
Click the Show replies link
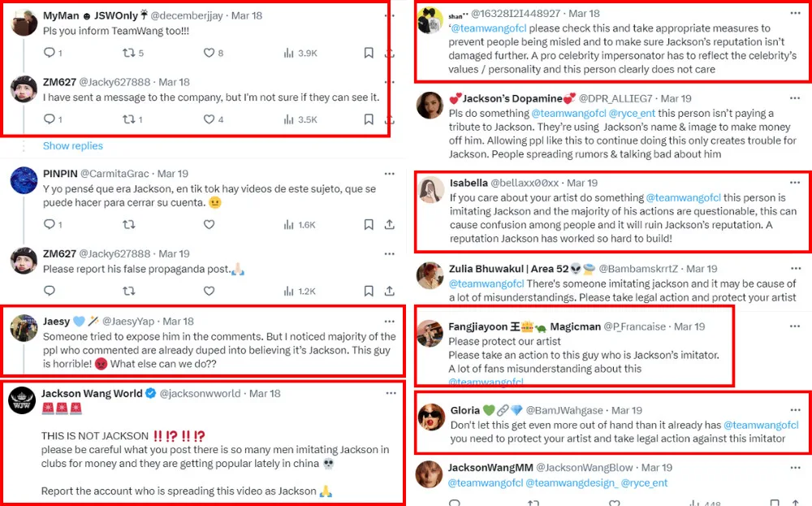pos(73,146)
